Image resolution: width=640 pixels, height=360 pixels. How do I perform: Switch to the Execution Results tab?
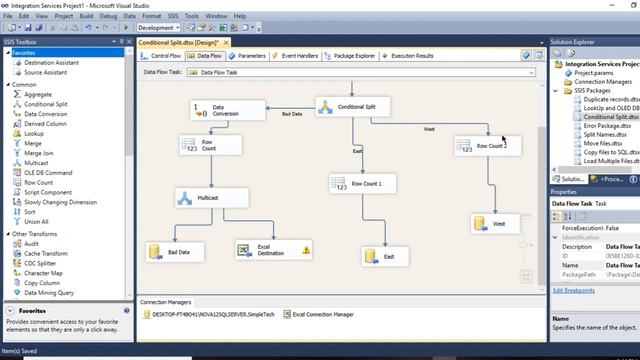coord(408,56)
